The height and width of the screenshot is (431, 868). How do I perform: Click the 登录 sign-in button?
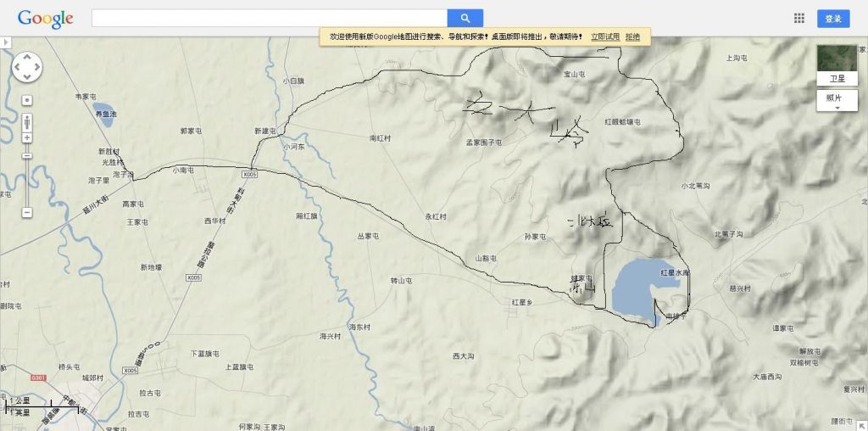pyautogui.click(x=833, y=19)
